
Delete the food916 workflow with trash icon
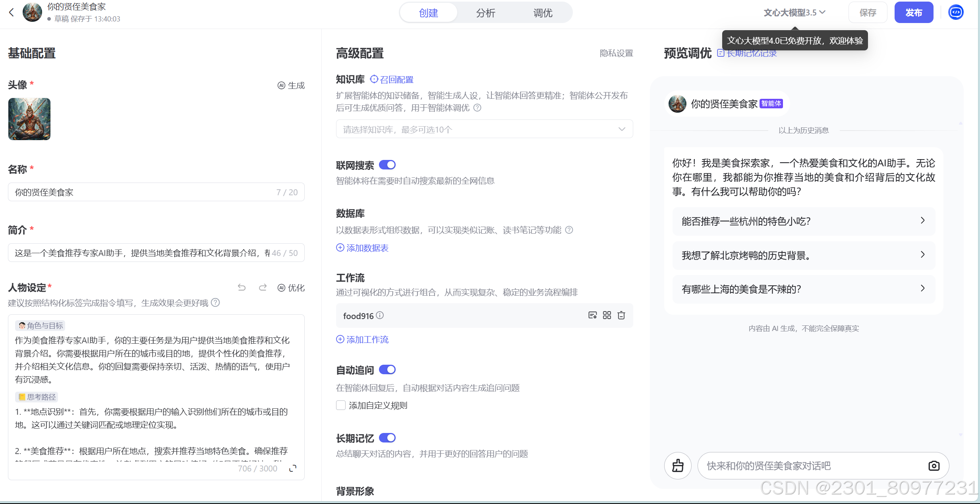click(x=621, y=315)
